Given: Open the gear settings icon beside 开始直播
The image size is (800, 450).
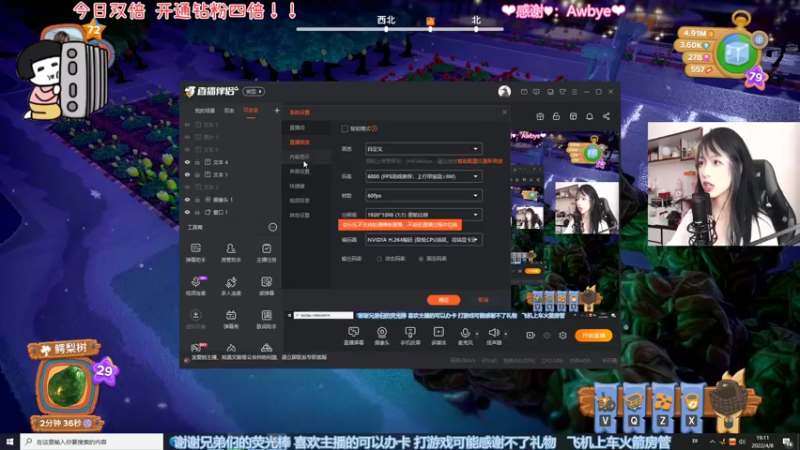Looking at the screenshot, I should point(562,335).
